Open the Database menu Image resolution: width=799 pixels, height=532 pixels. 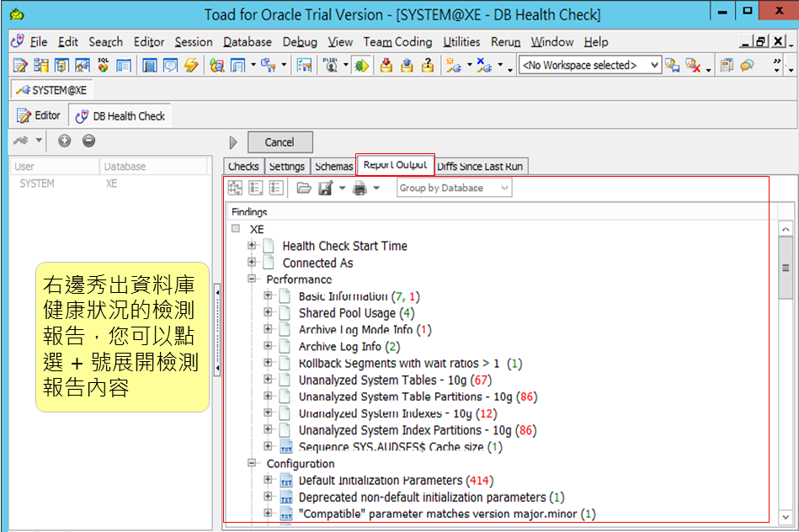click(247, 42)
